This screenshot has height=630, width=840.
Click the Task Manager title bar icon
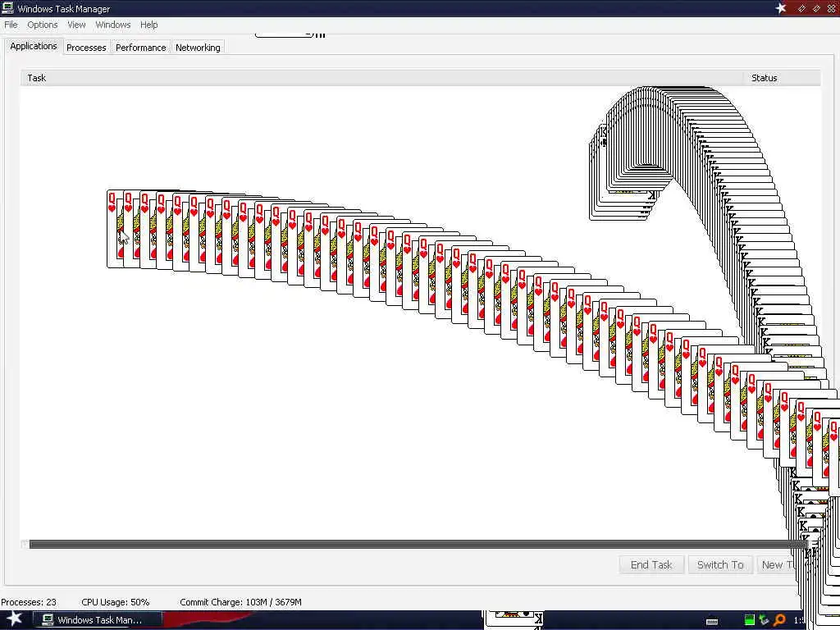point(7,8)
